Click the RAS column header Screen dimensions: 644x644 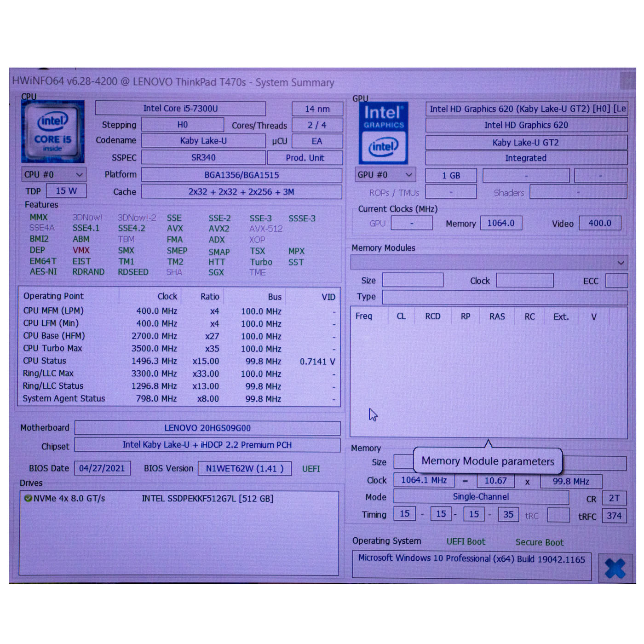tap(497, 316)
